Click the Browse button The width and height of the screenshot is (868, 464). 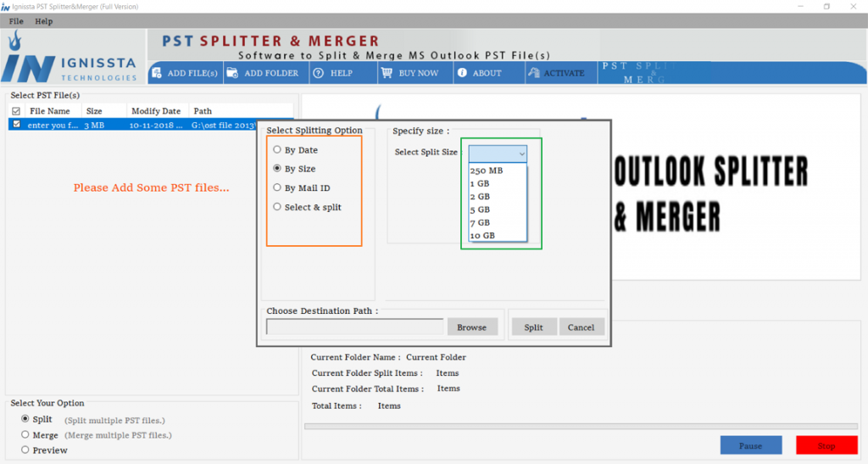coord(472,327)
